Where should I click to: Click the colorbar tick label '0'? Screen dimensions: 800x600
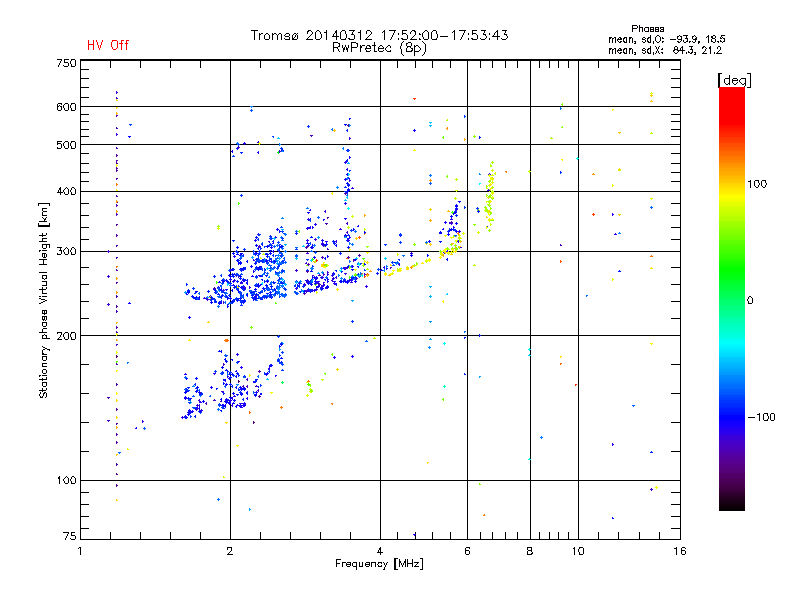pos(750,301)
